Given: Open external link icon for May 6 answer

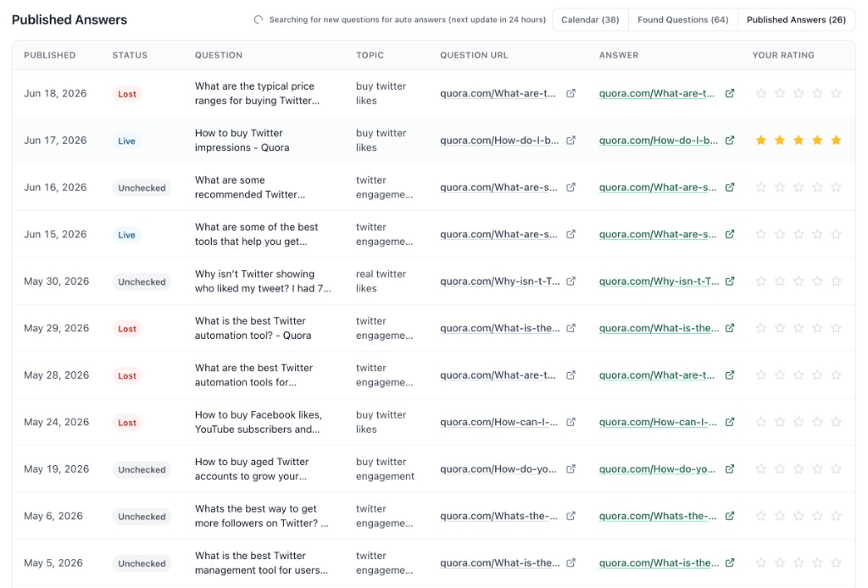Looking at the screenshot, I should [x=730, y=517].
